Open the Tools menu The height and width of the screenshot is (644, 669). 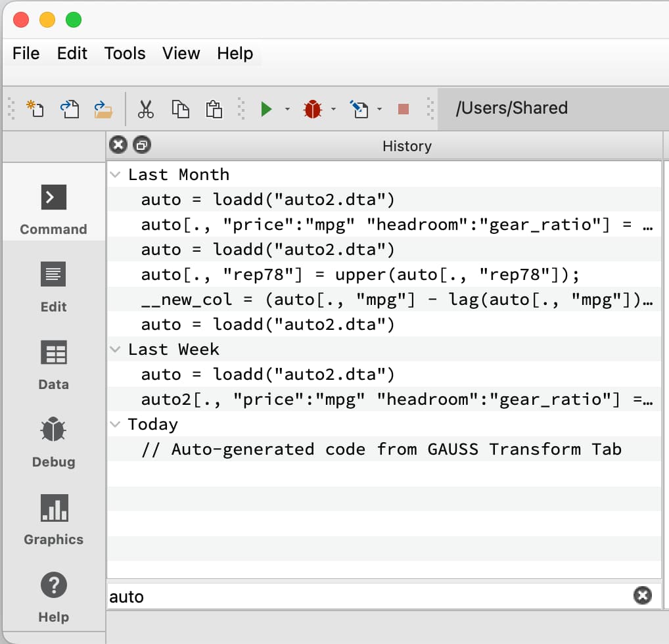[x=125, y=53]
